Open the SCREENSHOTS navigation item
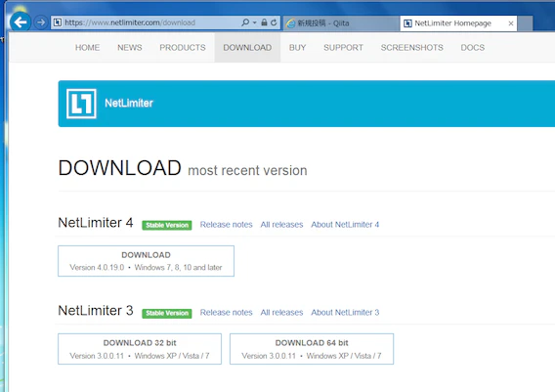This screenshot has height=392, width=555. point(412,48)
